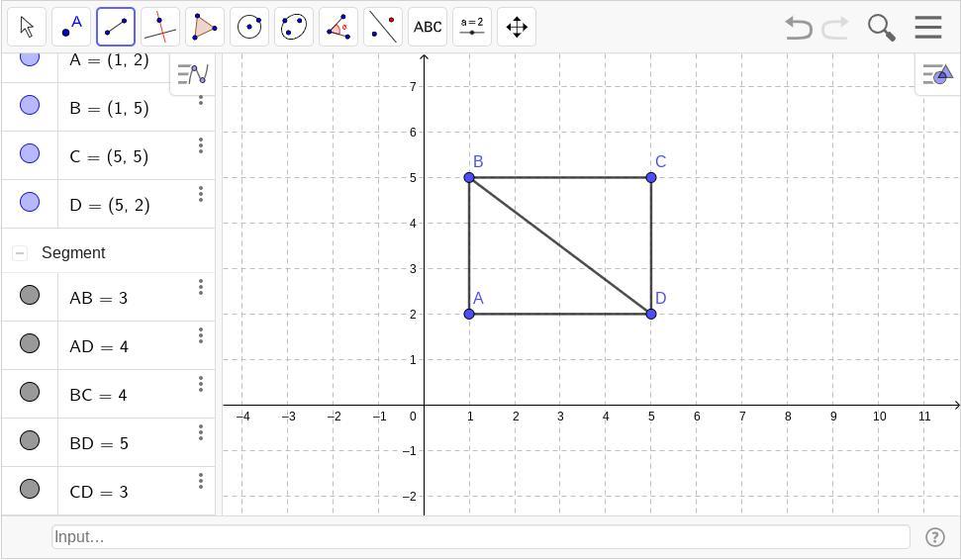Open more options for BD = 5
961x560 pixels.
point(200,432)
